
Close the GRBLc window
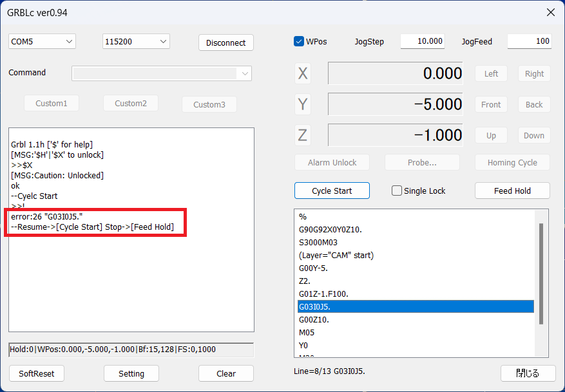[550, 12]
